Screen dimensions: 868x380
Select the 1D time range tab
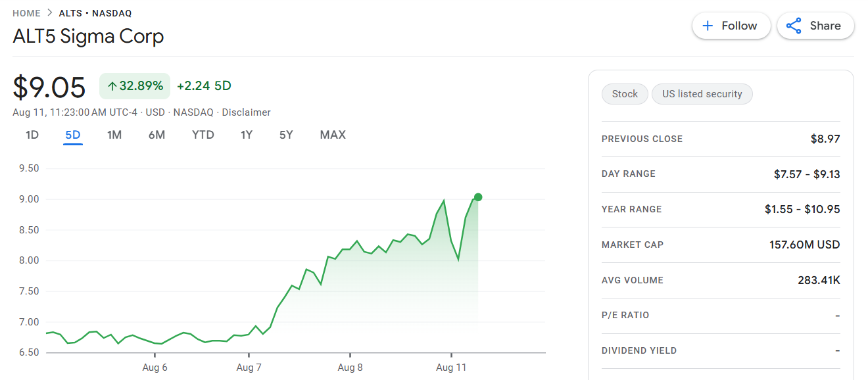tap(32, 135)
